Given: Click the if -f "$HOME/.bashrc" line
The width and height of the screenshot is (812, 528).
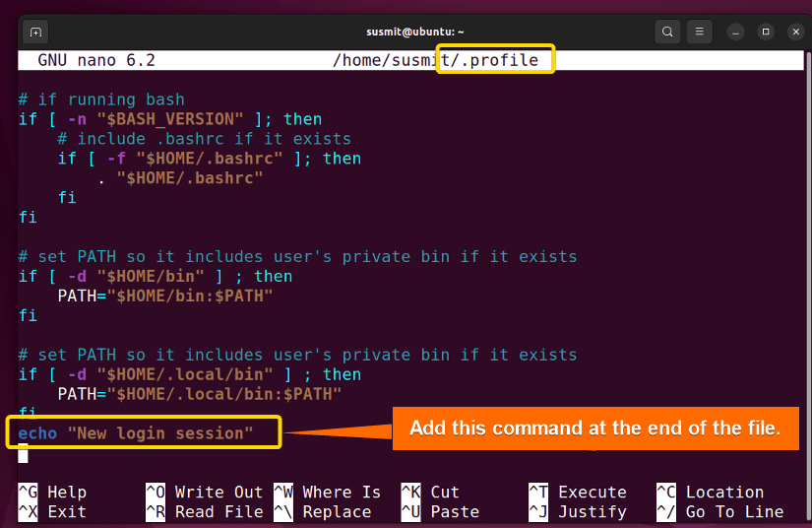Looking at the screenshot, I should (x=210, y=159).
